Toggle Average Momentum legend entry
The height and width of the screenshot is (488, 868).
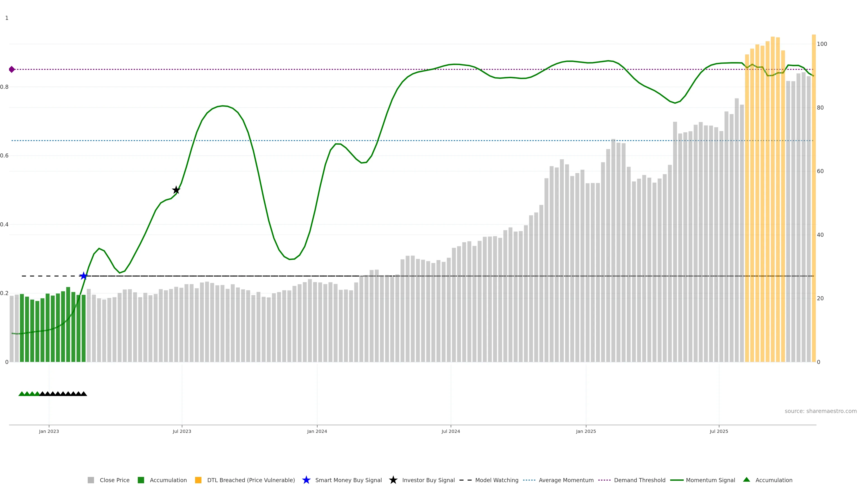[566, 480]
